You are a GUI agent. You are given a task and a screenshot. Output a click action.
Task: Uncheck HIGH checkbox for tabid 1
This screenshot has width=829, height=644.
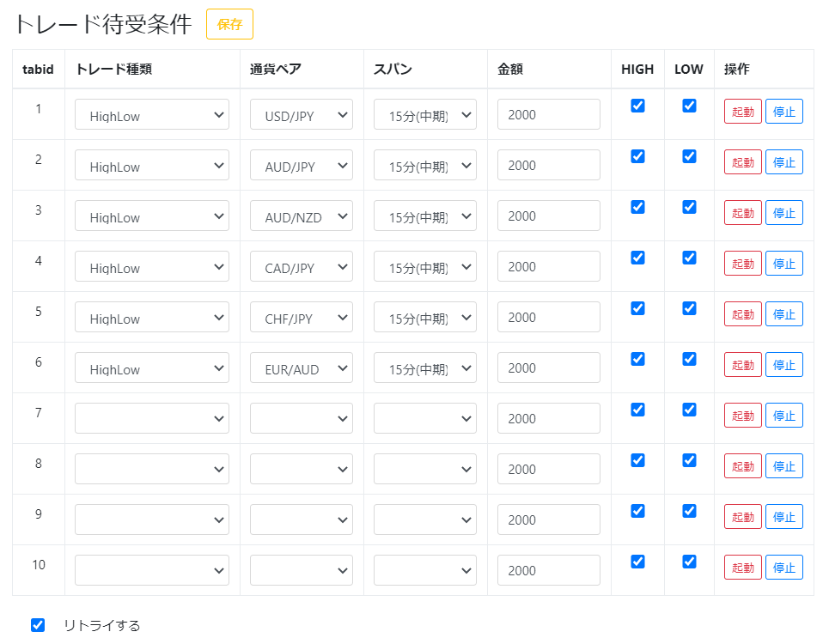pyautogui.click(x=637, y=106)
